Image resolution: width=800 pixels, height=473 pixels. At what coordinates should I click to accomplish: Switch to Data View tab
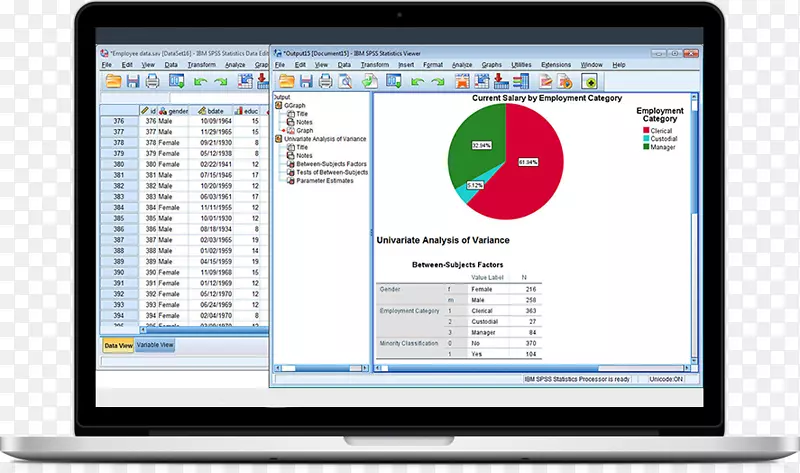[118, 345]
